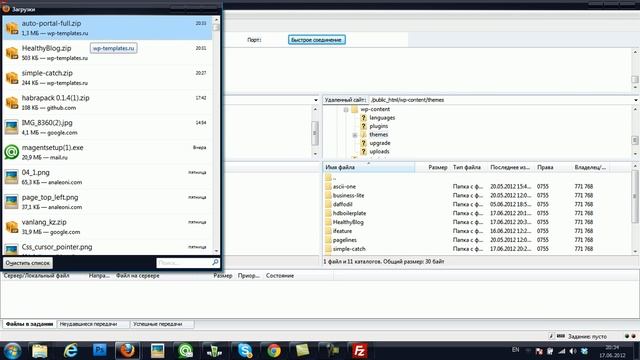This screenshot has height=360, width=640.
Task: Open Photoshop from taskbar
Action: (100, 351)
